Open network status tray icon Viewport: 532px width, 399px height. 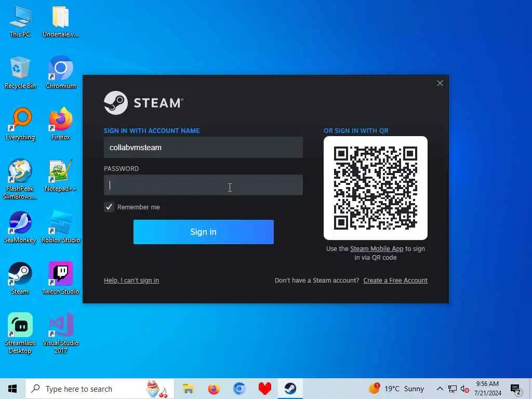coord(453,389)
